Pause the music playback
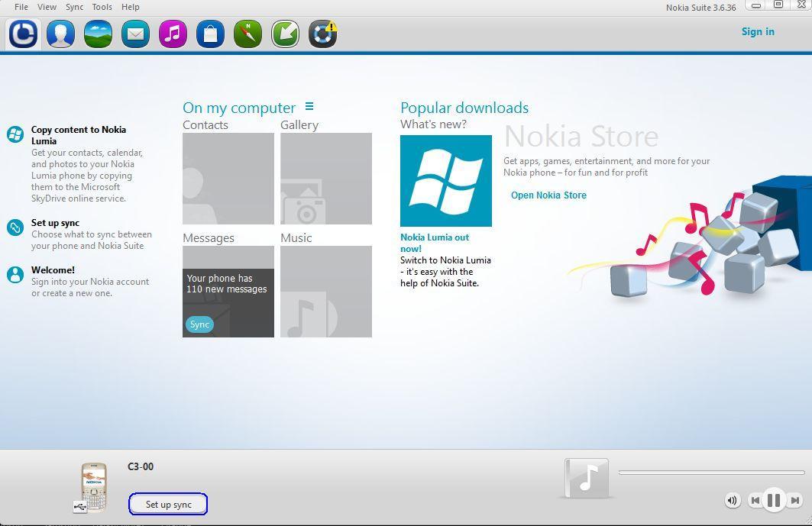 tap(775, 500)
